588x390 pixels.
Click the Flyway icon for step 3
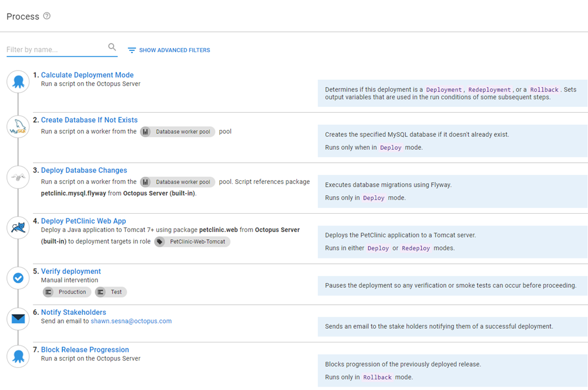coord(18,177)
